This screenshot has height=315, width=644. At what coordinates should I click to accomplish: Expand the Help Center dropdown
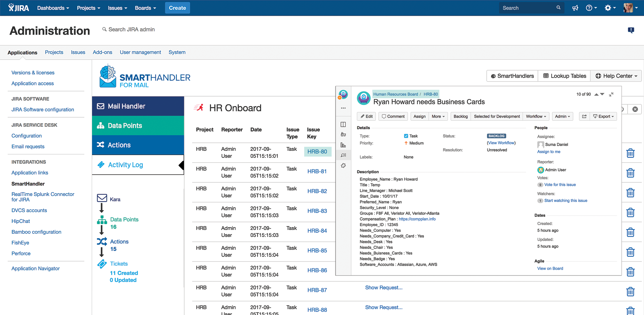(x=616, y=76)
